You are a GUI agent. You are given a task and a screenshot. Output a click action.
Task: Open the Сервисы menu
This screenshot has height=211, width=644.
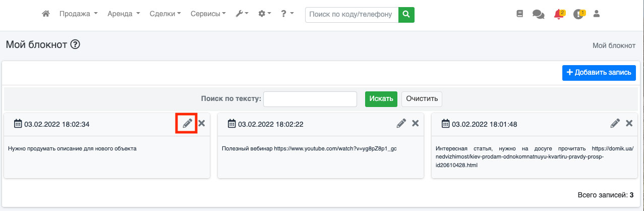click(208, 15)
